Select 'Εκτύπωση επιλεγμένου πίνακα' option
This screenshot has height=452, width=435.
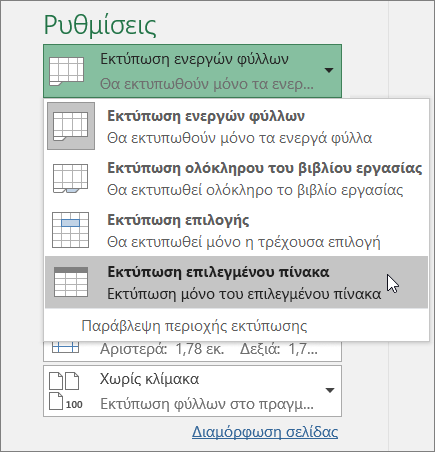pyautogui.click(x=236, y=282)
